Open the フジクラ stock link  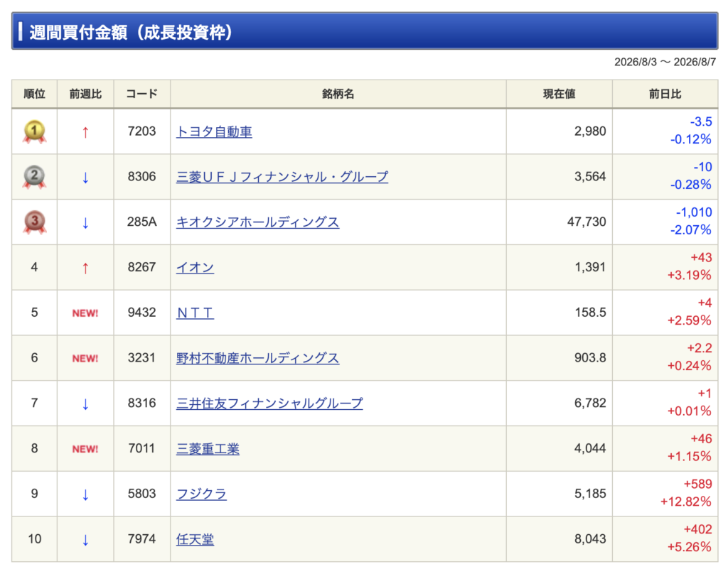[x=201, y=494]
